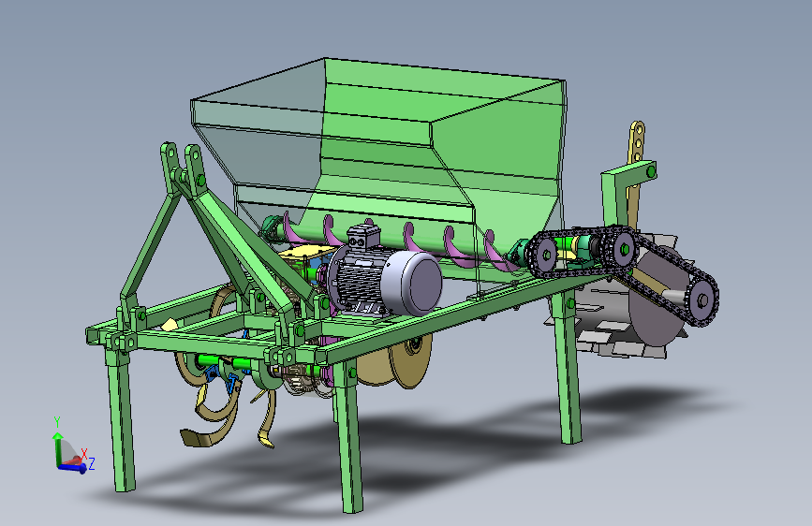Click the red X axis label on the triad

click(84, 454)
